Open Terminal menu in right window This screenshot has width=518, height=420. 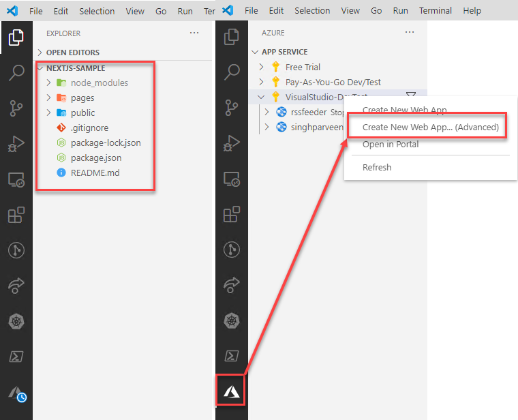click(x=436, y=11)
